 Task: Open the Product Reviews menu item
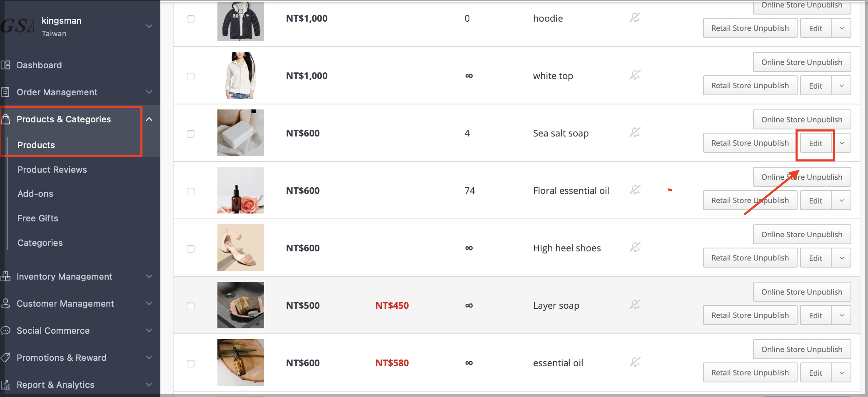pyautogui.click(x=52, y=169)
